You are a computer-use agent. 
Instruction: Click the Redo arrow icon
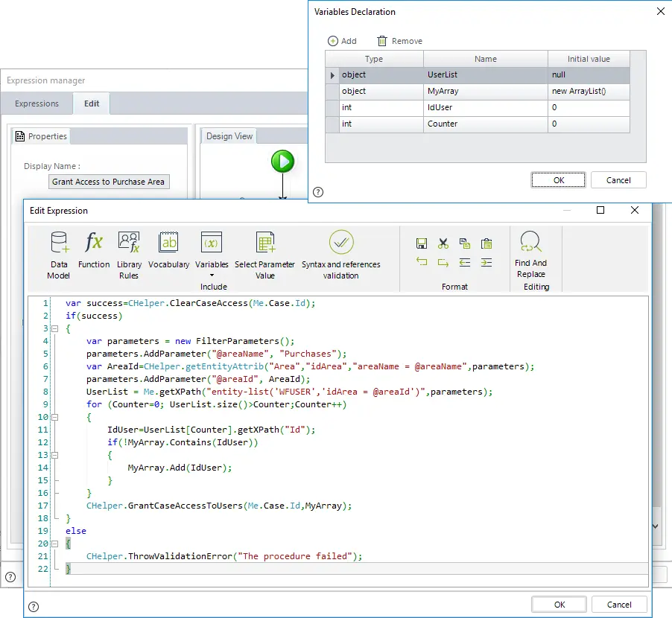(x=443, y=262)
